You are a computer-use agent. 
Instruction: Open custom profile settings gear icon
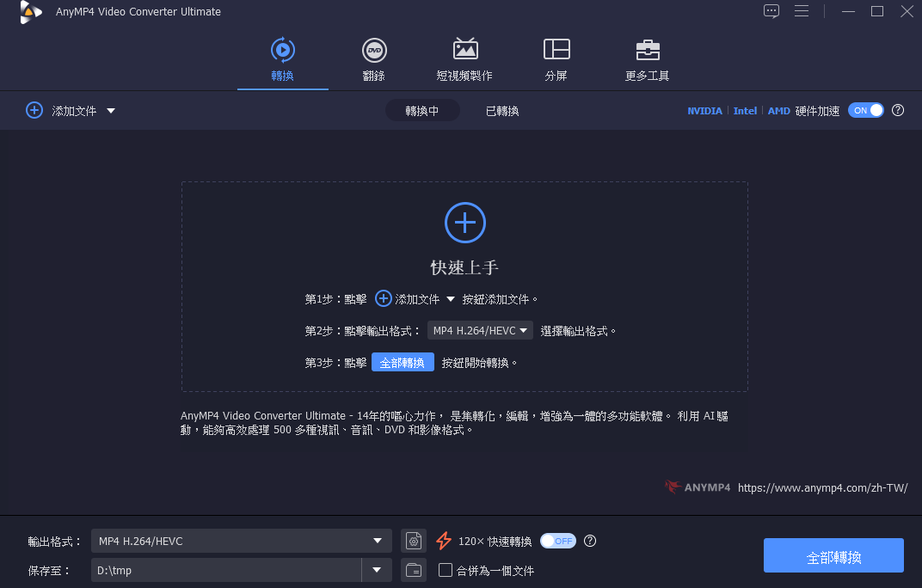(x=414, y=541)
